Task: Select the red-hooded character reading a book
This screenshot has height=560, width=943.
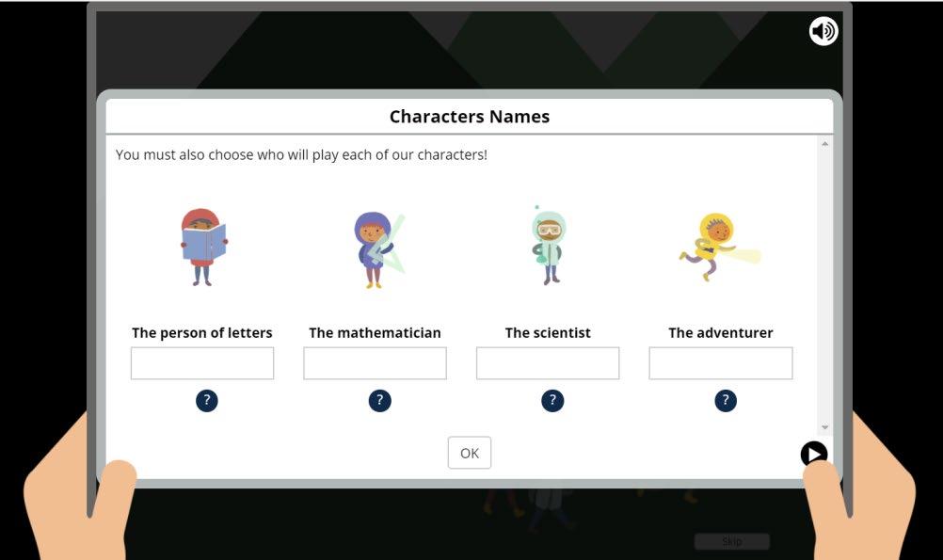Action: point(204,248)
